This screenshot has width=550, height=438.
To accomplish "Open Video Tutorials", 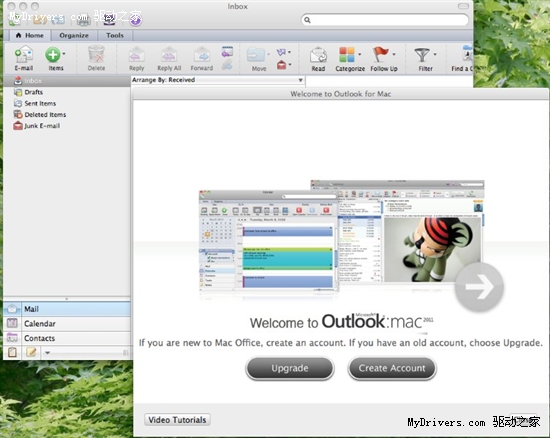I will [x=177, y=420].
